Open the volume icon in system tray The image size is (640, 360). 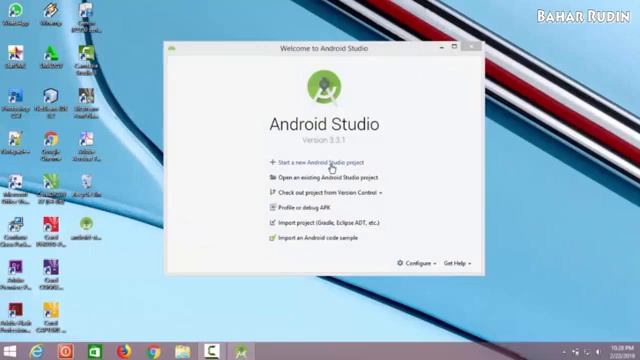pos(598,352)
